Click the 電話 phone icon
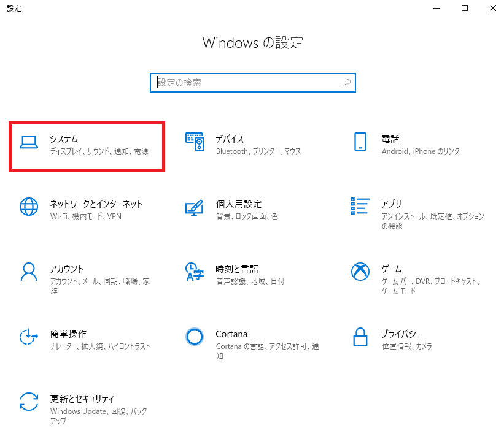 (360, 142)
